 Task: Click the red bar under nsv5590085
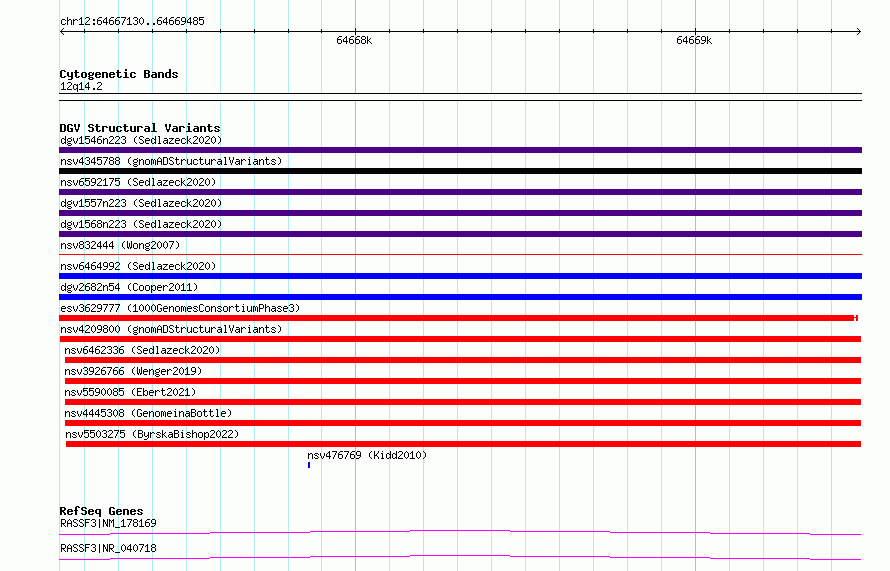click(463, 402)
